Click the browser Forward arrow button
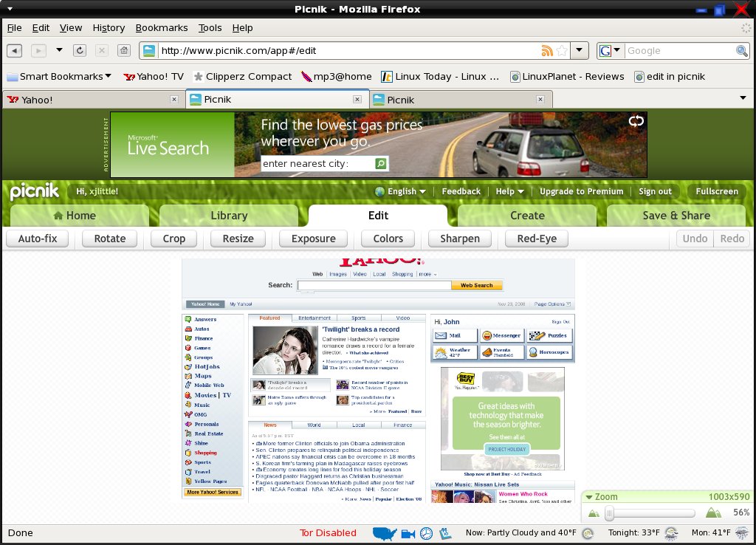The height and width of the screenshot is (545, 756). [x=38, y=50]
